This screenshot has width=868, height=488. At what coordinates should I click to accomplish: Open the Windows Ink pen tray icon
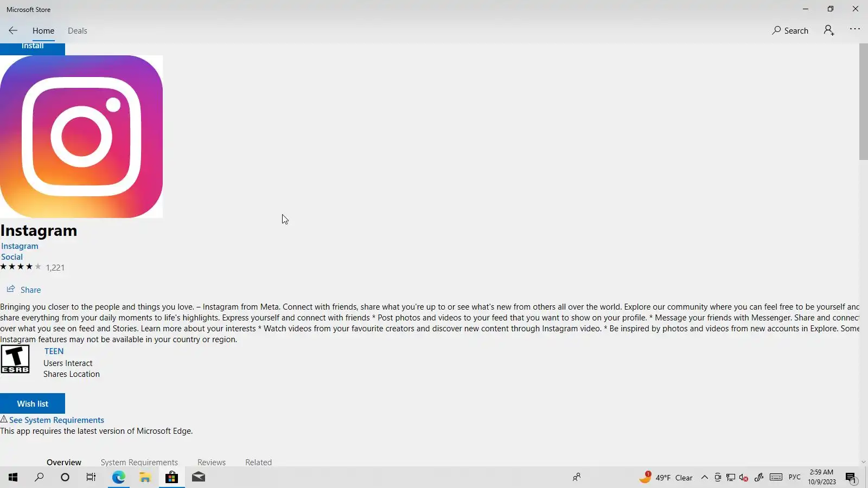(759, 477)
